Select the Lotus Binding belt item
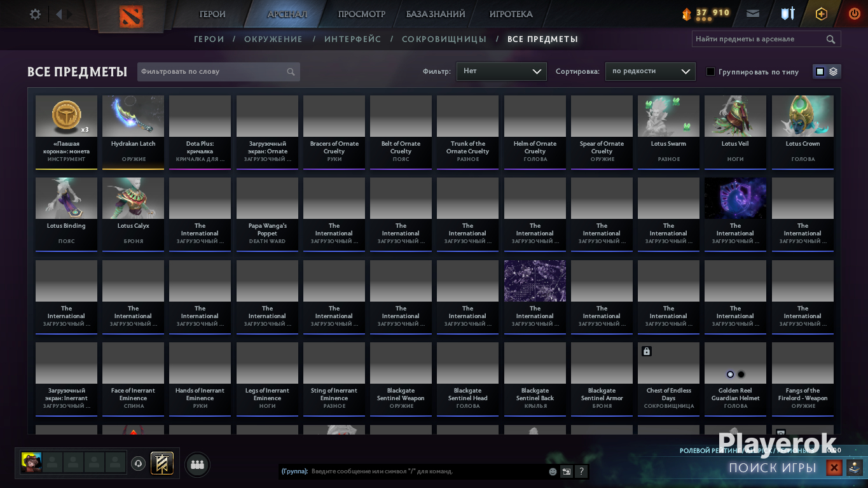Screen dimensions: 868x488 66,214
